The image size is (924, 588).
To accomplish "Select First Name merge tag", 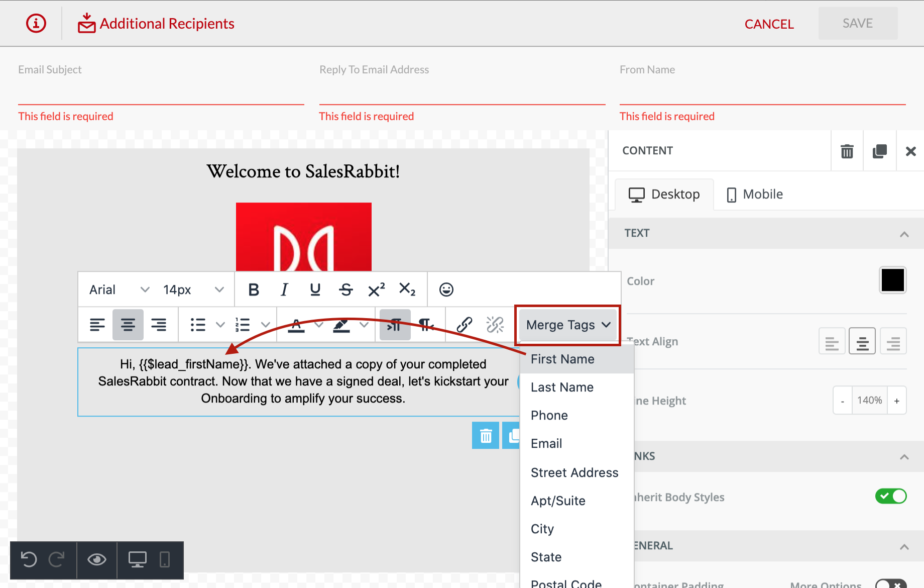I will point(577,359).
